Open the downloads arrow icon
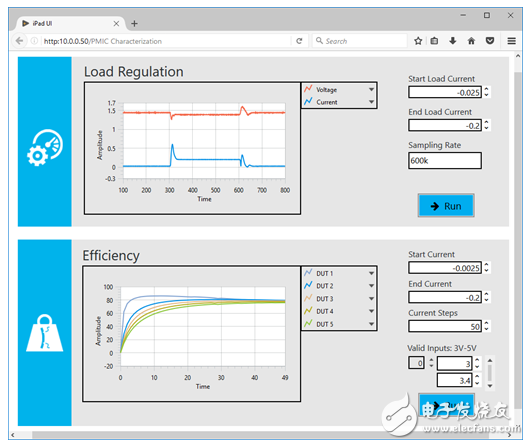Image resolution: width=529 pixels, height=445 pixels. pos(453,41)
